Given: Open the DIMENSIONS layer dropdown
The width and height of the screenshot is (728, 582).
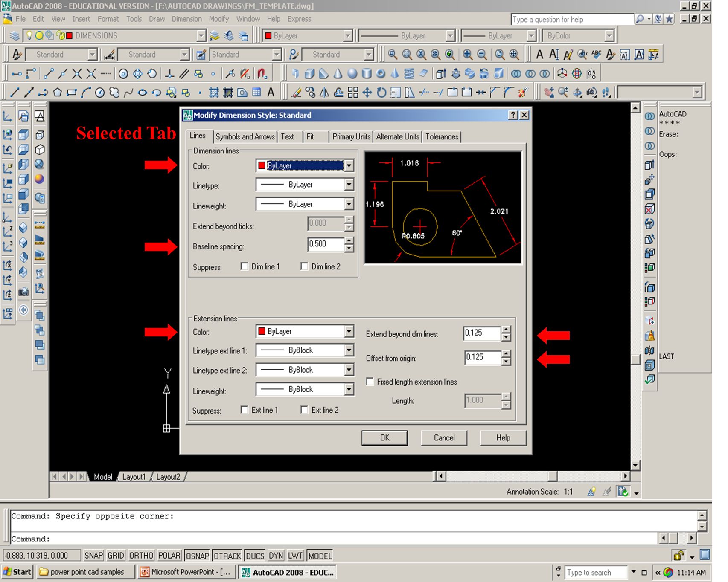Looking at the screenshot, I should (201, 36).
